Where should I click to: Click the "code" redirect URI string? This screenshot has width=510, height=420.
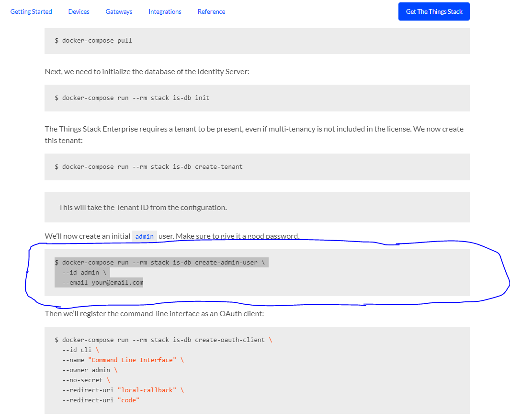(128, 400)
